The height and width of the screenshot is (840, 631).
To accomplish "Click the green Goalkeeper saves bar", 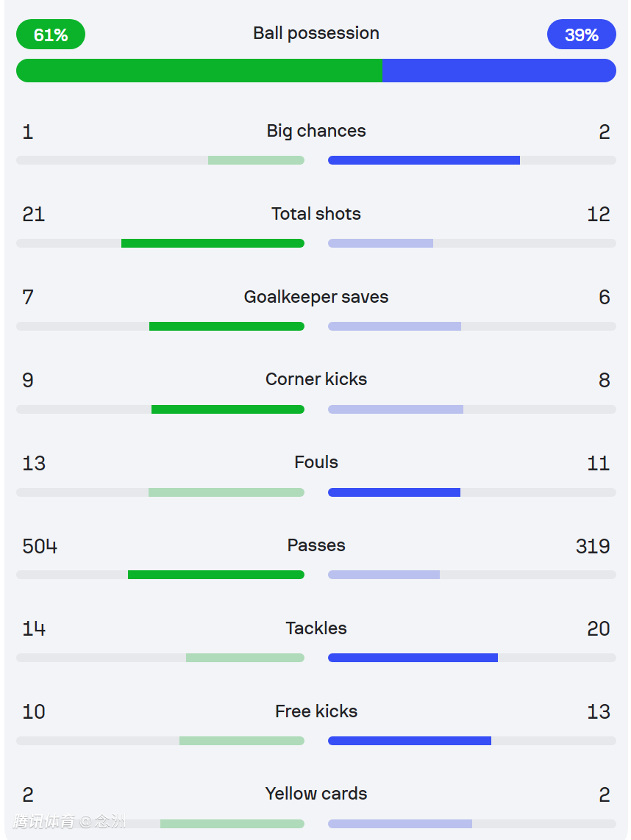I will [x=227, y=326].
